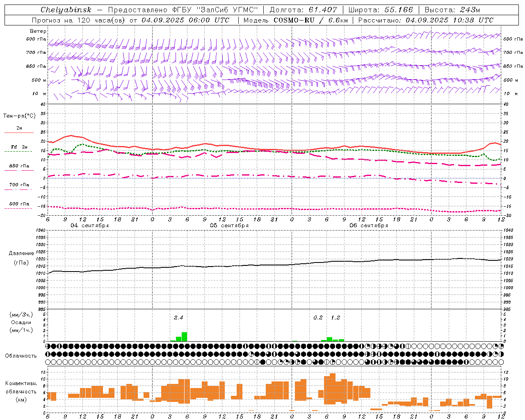Viewport: 525px width, 420px height.
Task: Click the Высота: 243м value
Action: pyautogui.click(x=452, y=9)
